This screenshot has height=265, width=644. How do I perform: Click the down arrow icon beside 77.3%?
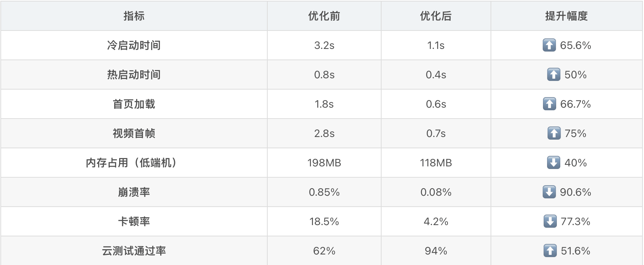[x=550, y=221]
